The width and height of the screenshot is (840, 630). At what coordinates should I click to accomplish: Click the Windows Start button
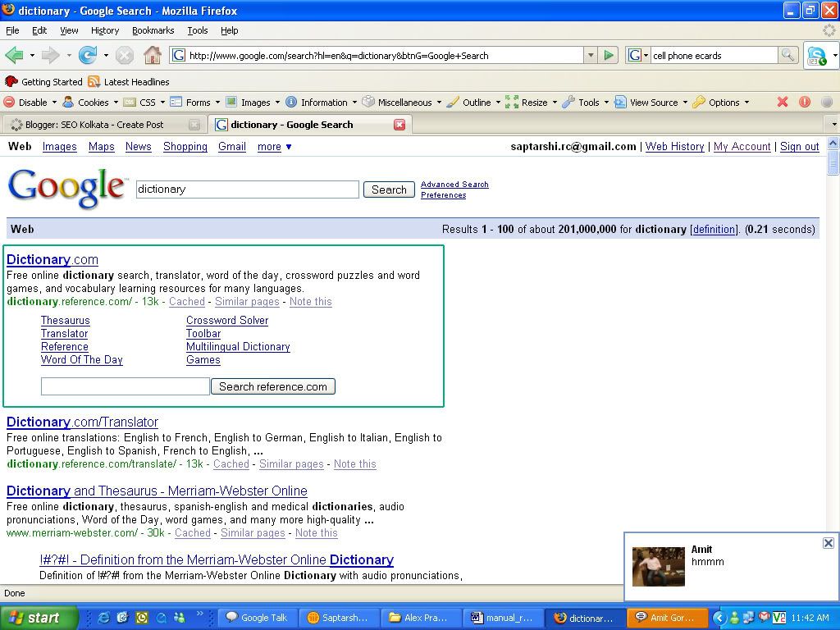tap(39, 618)
